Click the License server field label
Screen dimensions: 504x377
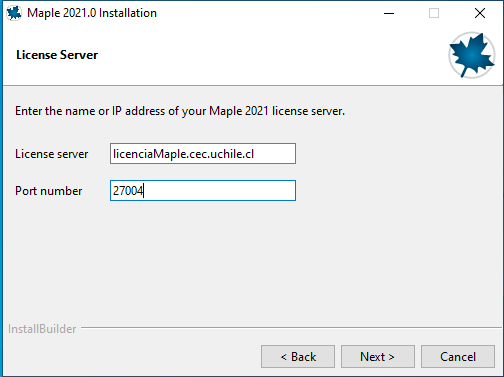52,154
